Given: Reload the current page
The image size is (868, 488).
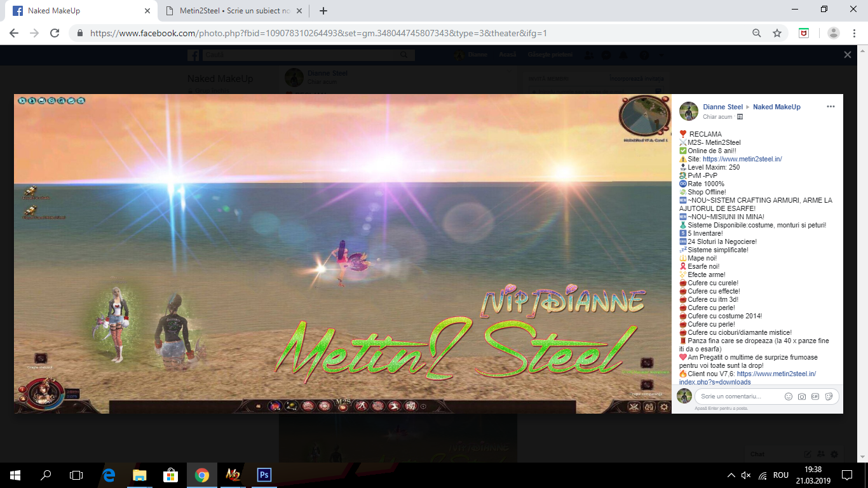Looking at the screenshot, I should (55, 33).
